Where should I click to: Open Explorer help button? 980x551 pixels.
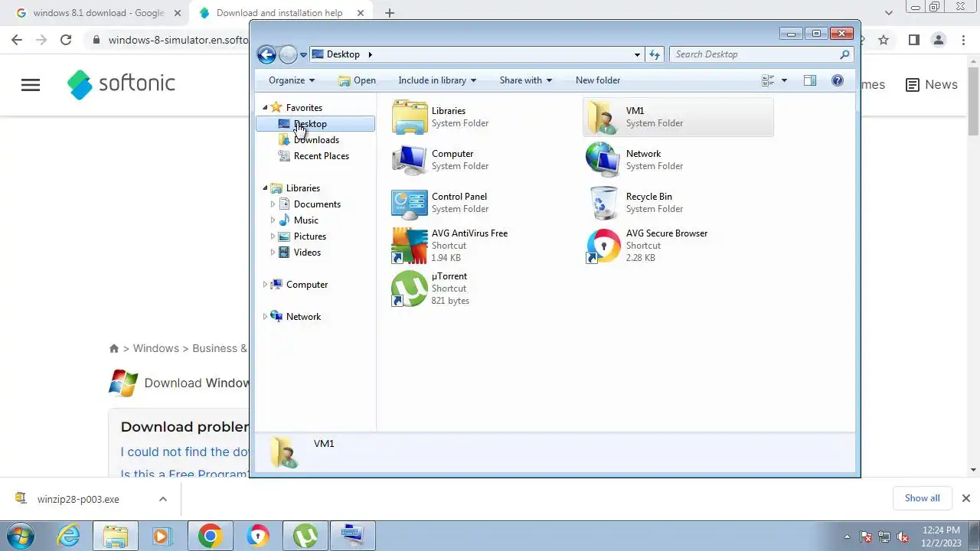pyautogui.click(x=838, y=80)
